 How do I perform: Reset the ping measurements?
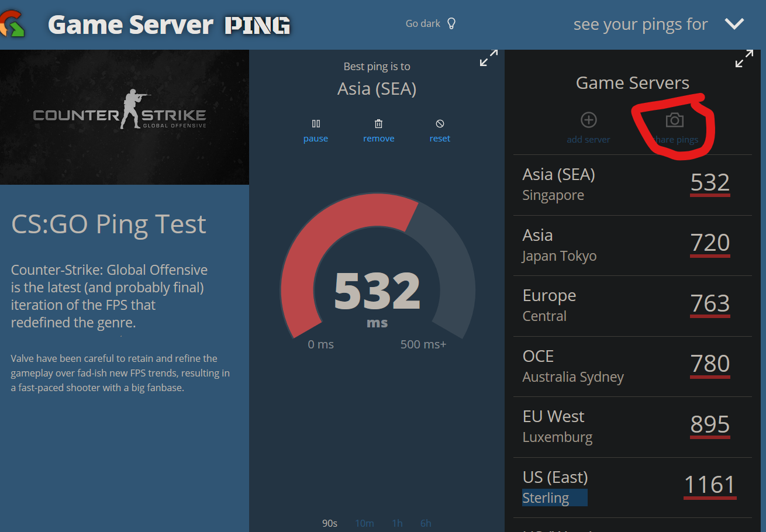tap(440, 130)
